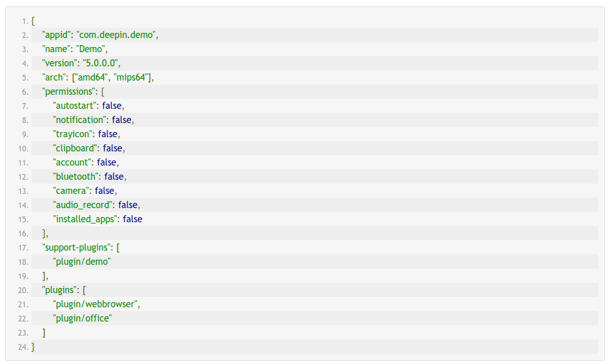Image resolution: width=609 pixels, height=364 pixels.
Task: Click the "camera" permission key
Action: coord(71,191)
